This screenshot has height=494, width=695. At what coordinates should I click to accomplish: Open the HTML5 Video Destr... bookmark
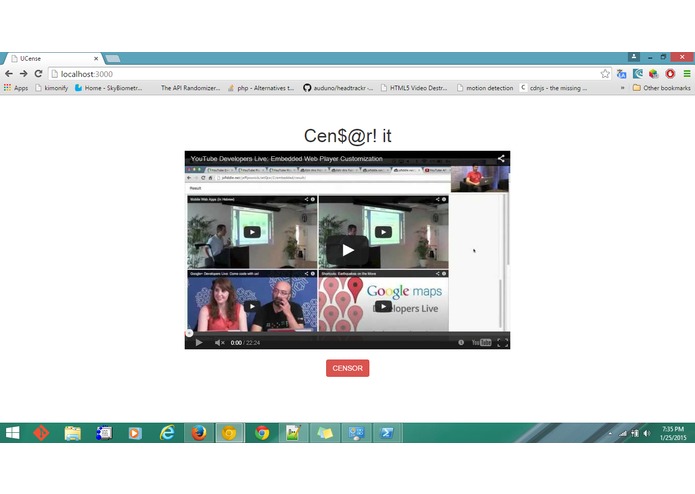pos(414,88)
